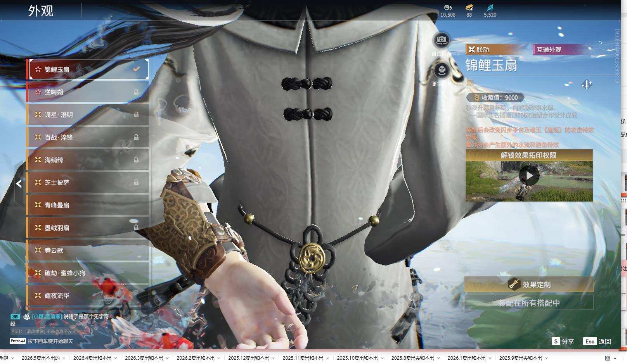Image resolution: width=627 pixels, height=364 pixels.
Task: Click the 分享 share button
Action: point(563,342)
